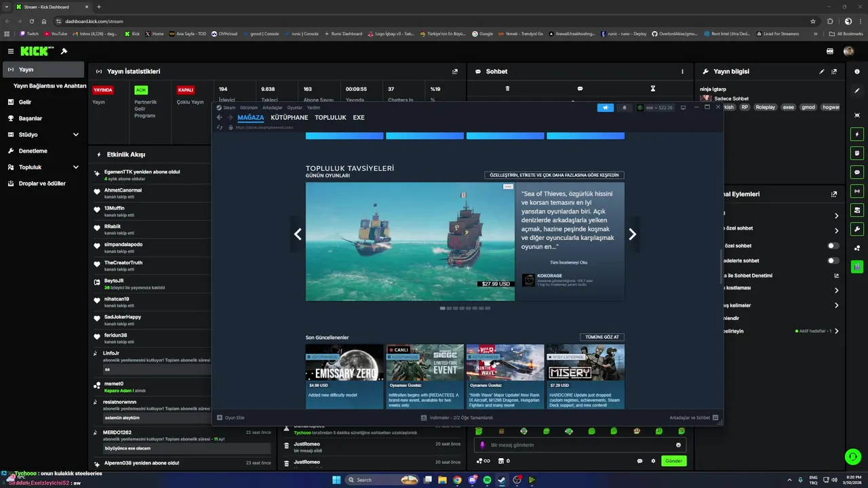Open Windows Start menu
The image size is (868, 488).
[336, 480]
